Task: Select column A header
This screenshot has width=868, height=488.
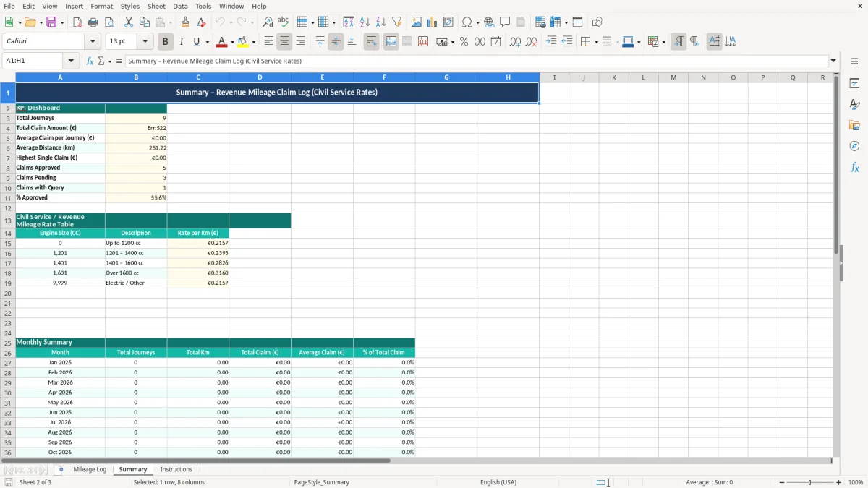Action: [x=60, y=77]
